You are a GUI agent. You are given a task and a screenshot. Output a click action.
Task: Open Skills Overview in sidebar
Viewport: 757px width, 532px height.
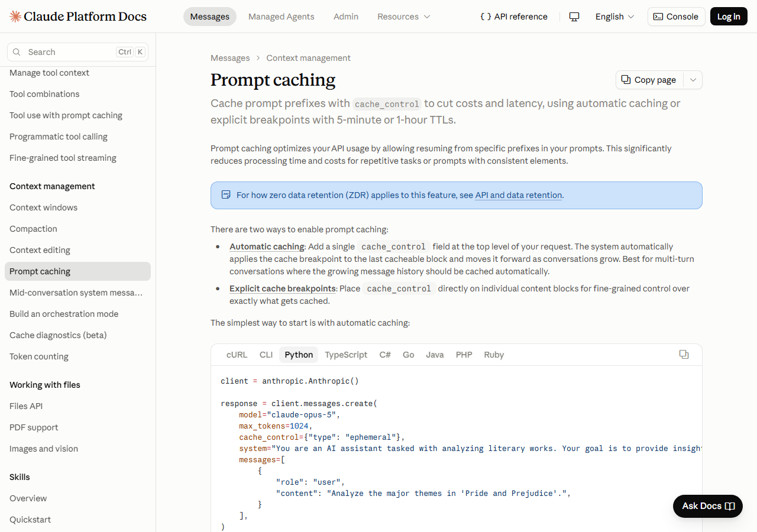[x=77, y=498]
